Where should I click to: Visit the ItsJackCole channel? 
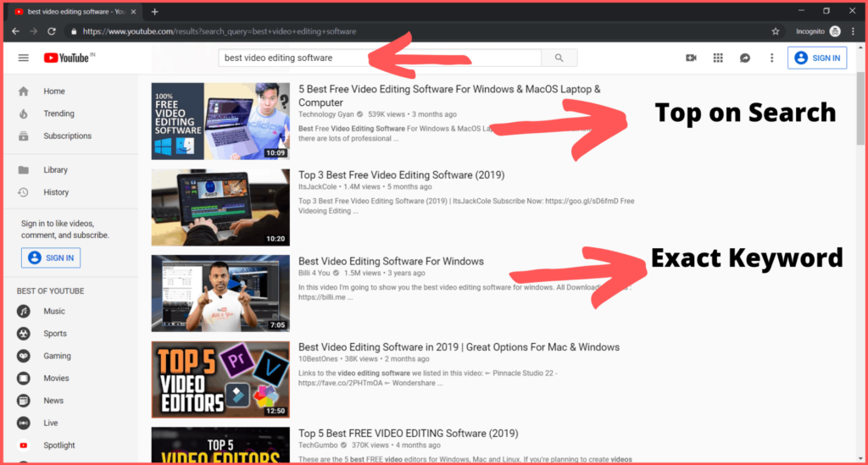pyautogui.click(x=317, y=187)
